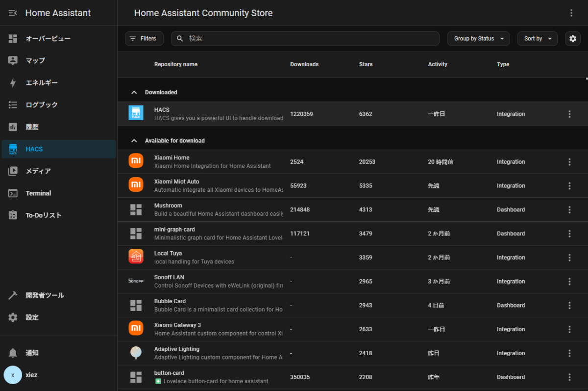
Task: Click the Sonoff LAN logo icon
Action: [135, 281]
